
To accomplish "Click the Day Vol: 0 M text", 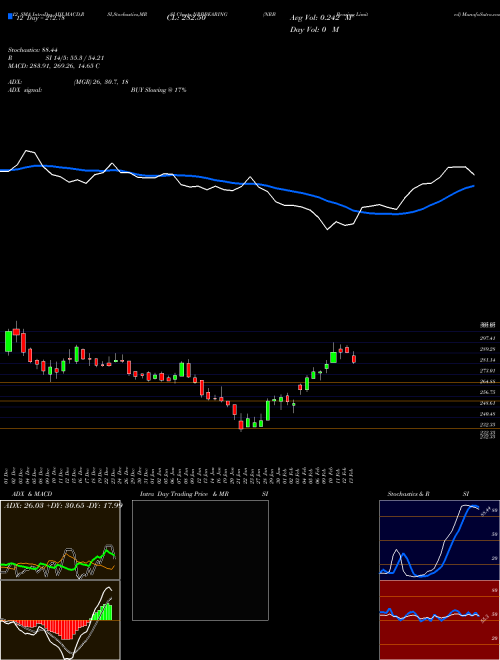I will coord(314,30).
